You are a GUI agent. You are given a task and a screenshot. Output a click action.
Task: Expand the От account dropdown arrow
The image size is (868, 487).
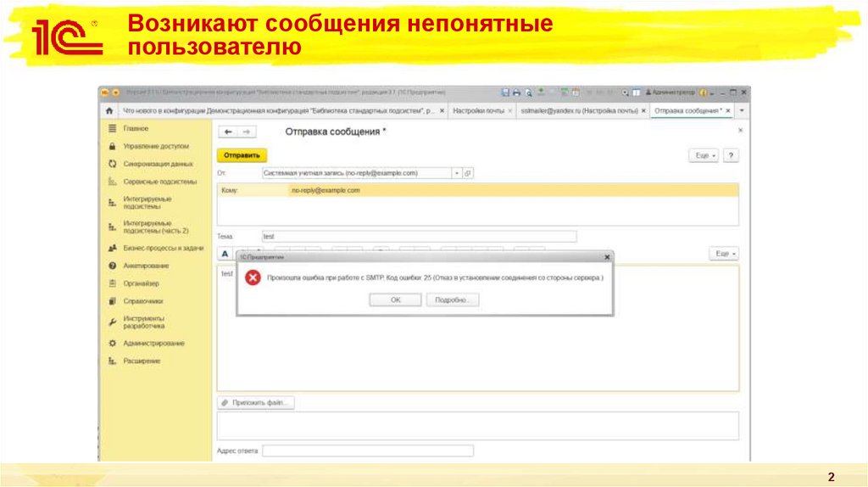457,173
